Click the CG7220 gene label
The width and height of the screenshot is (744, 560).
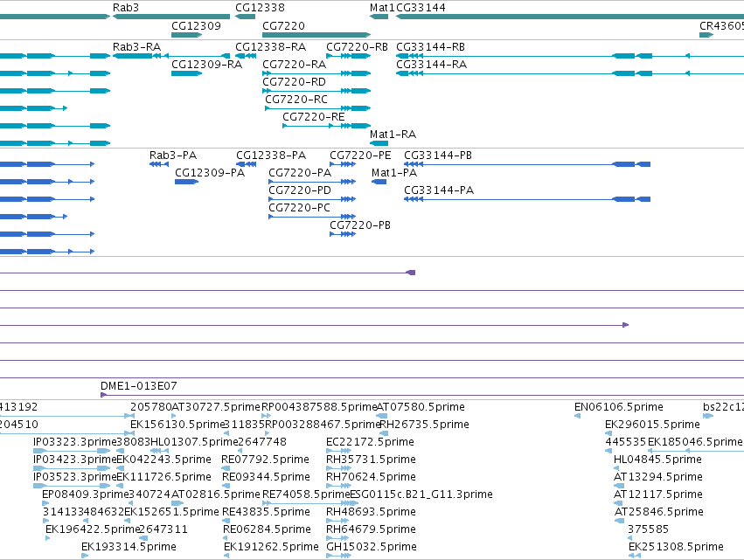tap(283, 25)
